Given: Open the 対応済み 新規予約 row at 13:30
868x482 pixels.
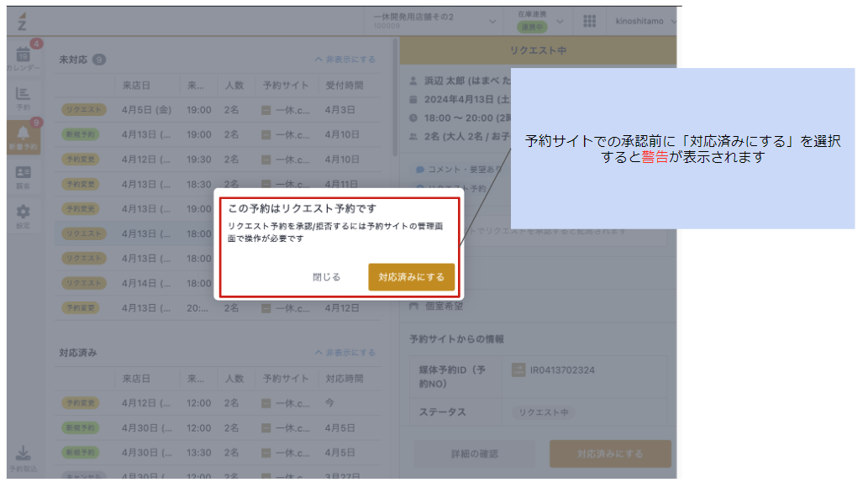Looking at the screenshot, I should point(218,453).
